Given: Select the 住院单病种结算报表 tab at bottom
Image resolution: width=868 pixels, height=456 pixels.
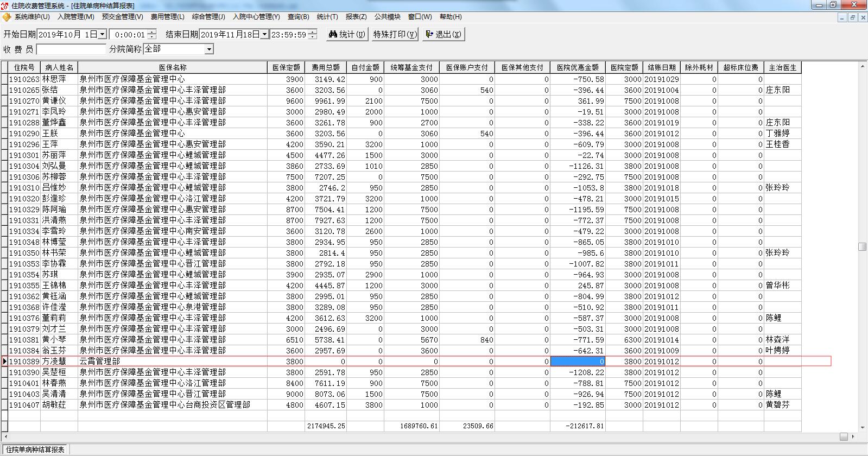Looking at the screenshot, I should 35,449.
